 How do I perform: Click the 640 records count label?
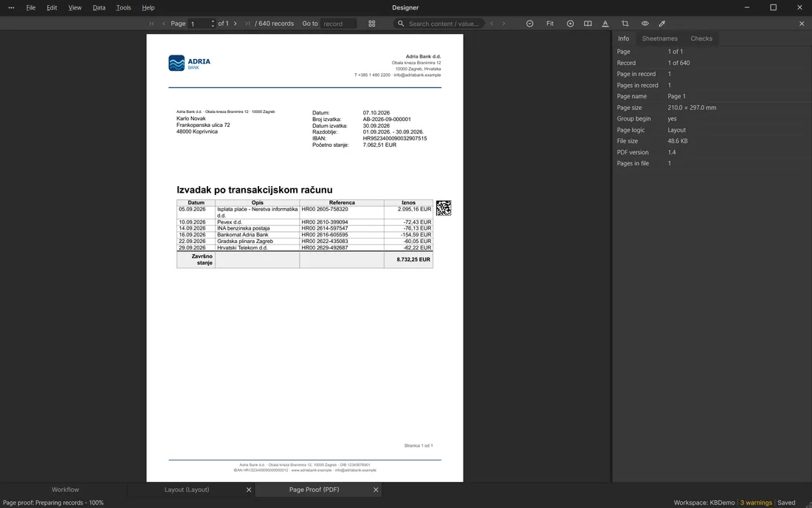click(275, 24)
